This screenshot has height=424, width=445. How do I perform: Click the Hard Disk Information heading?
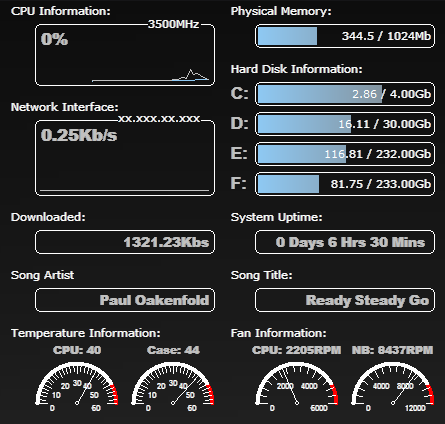297,69
